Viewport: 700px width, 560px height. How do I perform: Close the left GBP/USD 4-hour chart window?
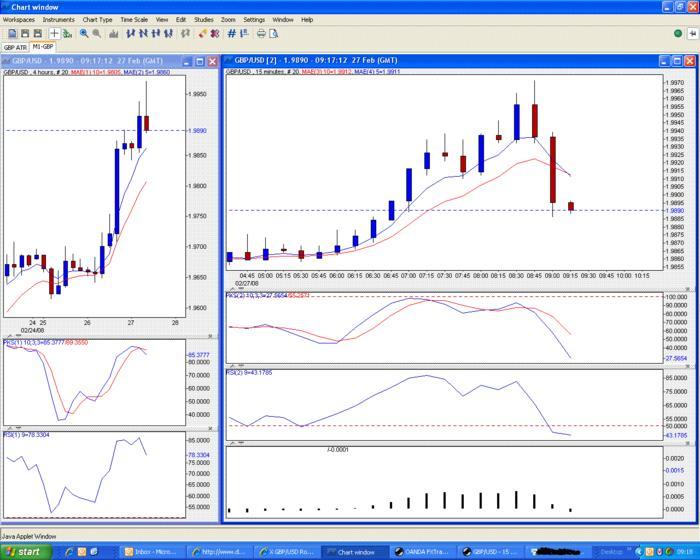(212, 61)
